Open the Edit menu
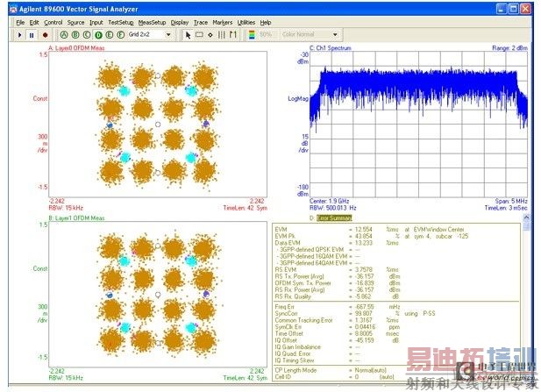Screen dimensions: 541x392 [x=34, y=23]
